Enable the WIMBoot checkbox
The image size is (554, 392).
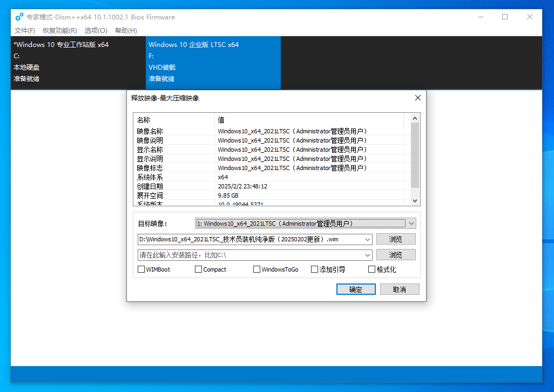pos(141,269)
